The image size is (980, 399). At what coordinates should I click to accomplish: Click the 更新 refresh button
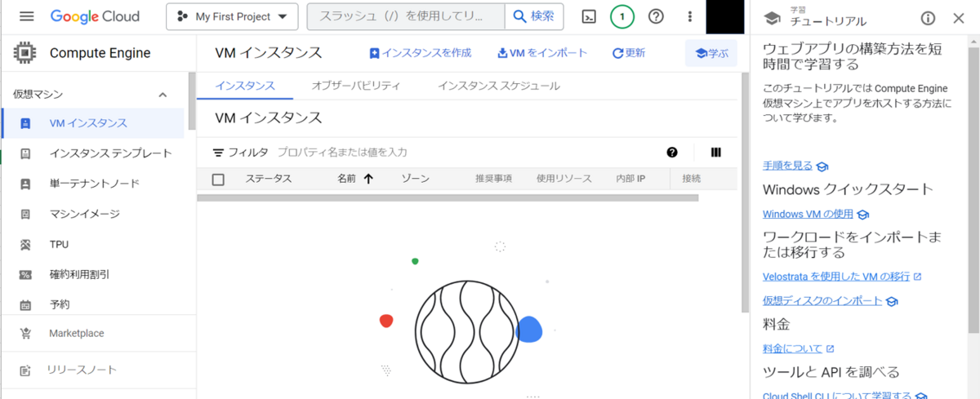[629, 53]
